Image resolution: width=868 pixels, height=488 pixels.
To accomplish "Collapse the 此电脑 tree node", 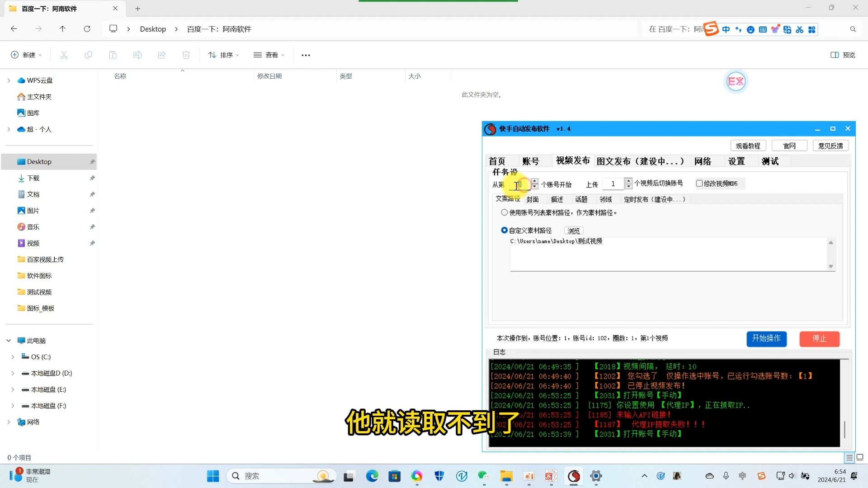I will pyautogui.click(x=9, y=341).
